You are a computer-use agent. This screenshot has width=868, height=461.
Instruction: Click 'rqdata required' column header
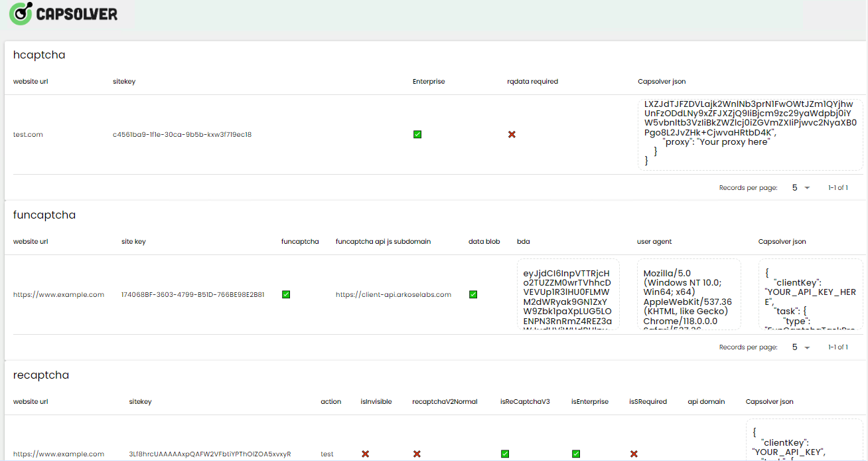(x=532, y=82)
